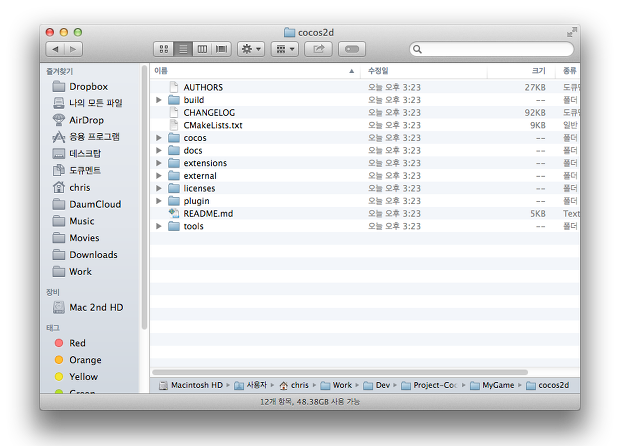Screen dimensions: 620x446
Task: Open 도큐멘트 in the sidebar
Action: 77,170
